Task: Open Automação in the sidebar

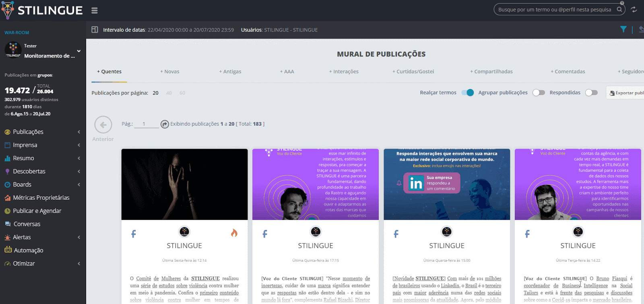Action: [x=29, y=250]
